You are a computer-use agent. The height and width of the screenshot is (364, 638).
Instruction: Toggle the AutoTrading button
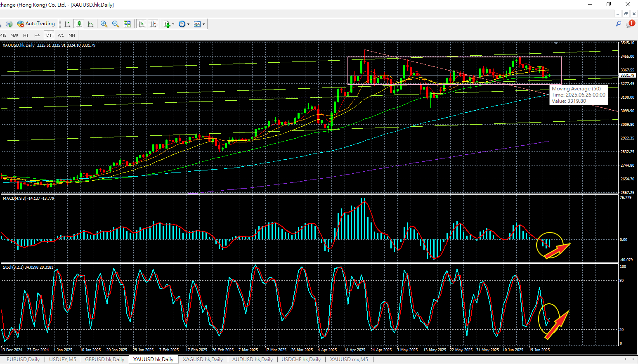(36, 24)
